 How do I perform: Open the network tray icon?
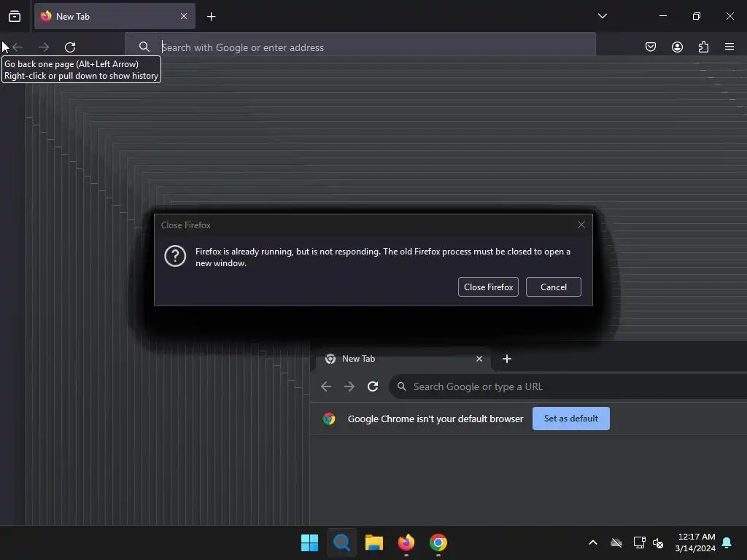[639, 542]
